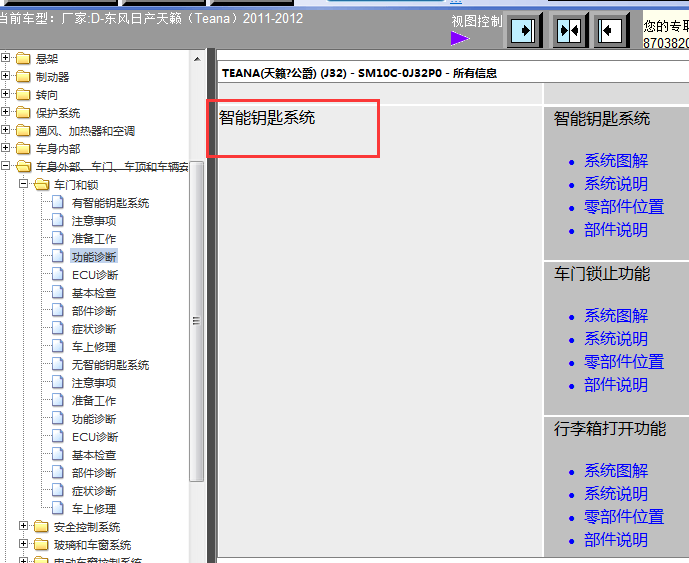Click the 车门和锁 open folder icon

pyautogui.click(x=41, y=185)
